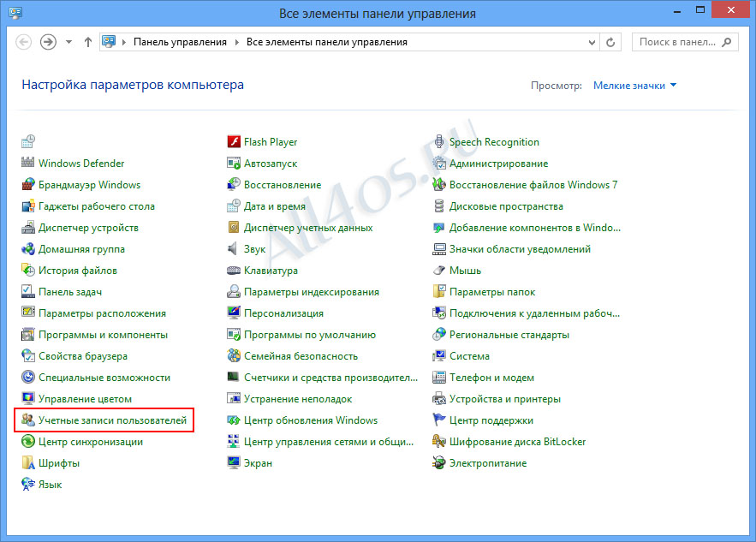Viewport: 756px width, 542px height.
Task: Open the Мышь mouse icon
Action: (439, 270)
